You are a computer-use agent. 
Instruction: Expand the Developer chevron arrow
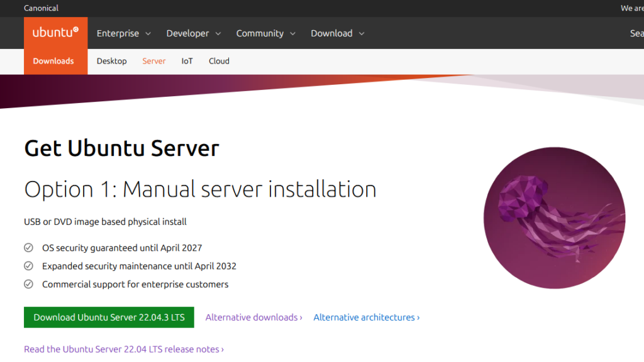click(218, 34)
